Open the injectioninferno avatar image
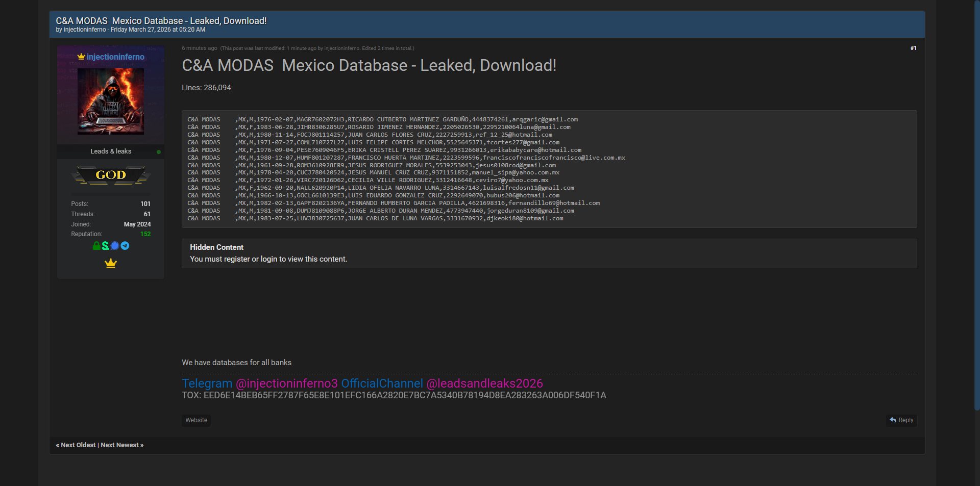980x486 pixels. point(111,101)
